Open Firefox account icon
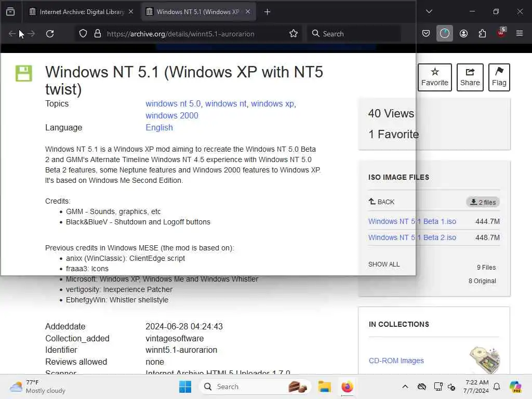This screenshot has width=532, height=399. pyautogui.click(x=463, y=34)
